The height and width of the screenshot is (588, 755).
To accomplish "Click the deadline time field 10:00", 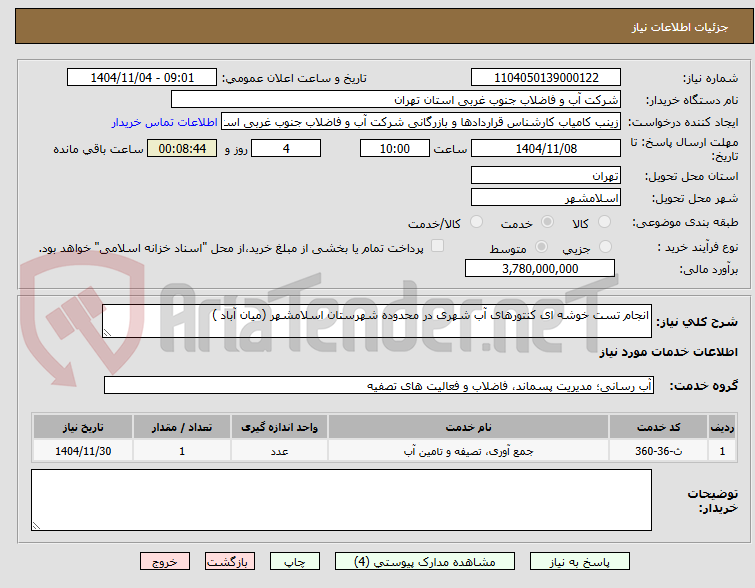I will coord(395,148).
